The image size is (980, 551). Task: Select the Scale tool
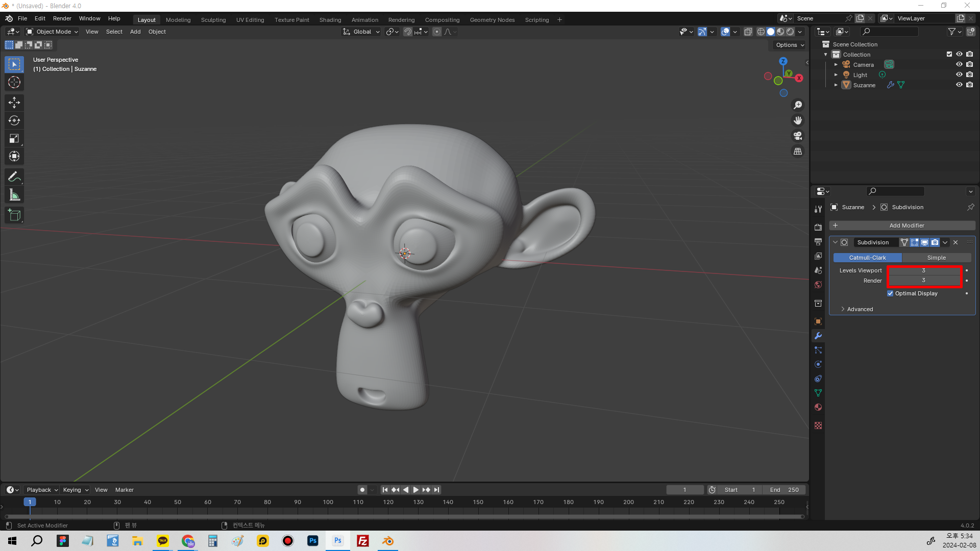[x=14, y=138]
